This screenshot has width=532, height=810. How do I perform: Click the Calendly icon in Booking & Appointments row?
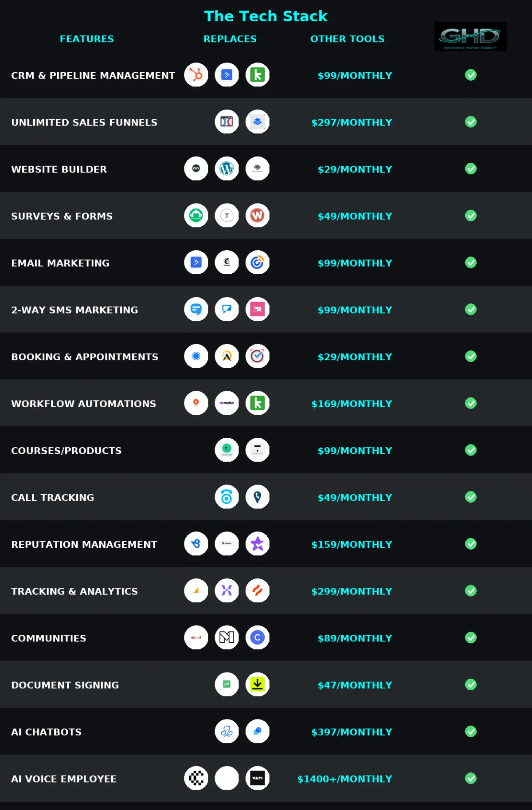point(196,356)
